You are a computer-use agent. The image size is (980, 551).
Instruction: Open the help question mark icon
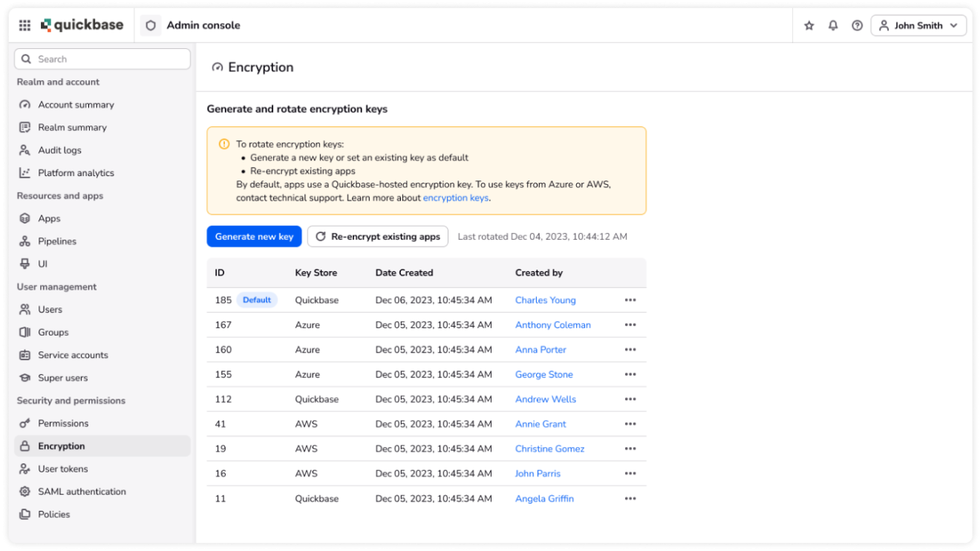click(x=857, y=25)
